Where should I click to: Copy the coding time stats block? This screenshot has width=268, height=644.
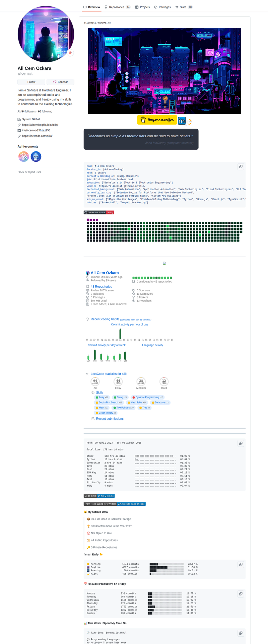[x=241, y=443]
